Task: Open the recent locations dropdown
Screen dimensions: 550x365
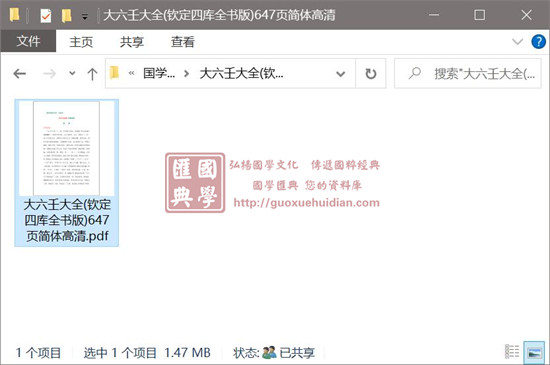Action: point(72,73)
